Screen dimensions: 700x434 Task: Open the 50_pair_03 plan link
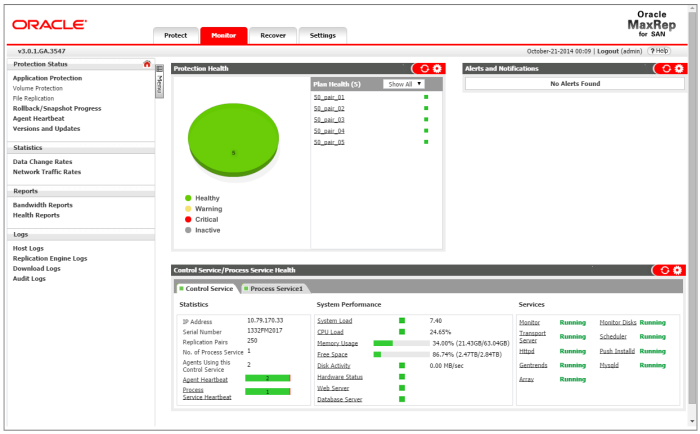coord(329,119)
